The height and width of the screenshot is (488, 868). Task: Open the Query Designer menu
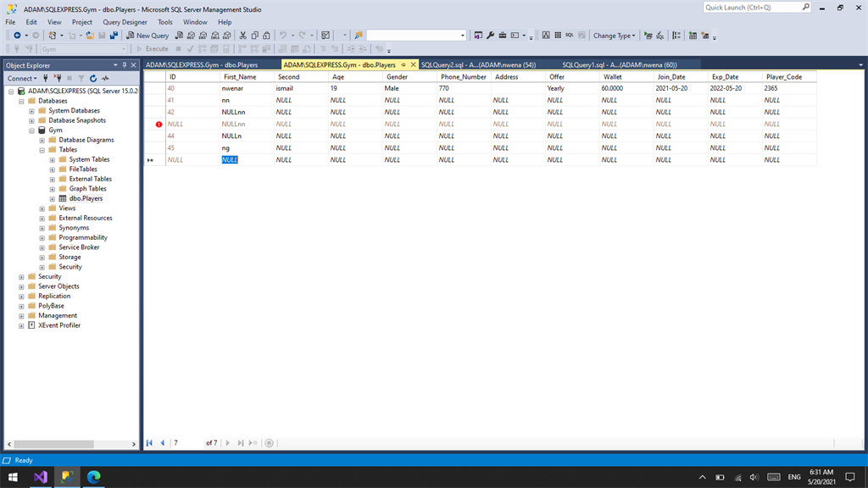click(x=125, y=22)
